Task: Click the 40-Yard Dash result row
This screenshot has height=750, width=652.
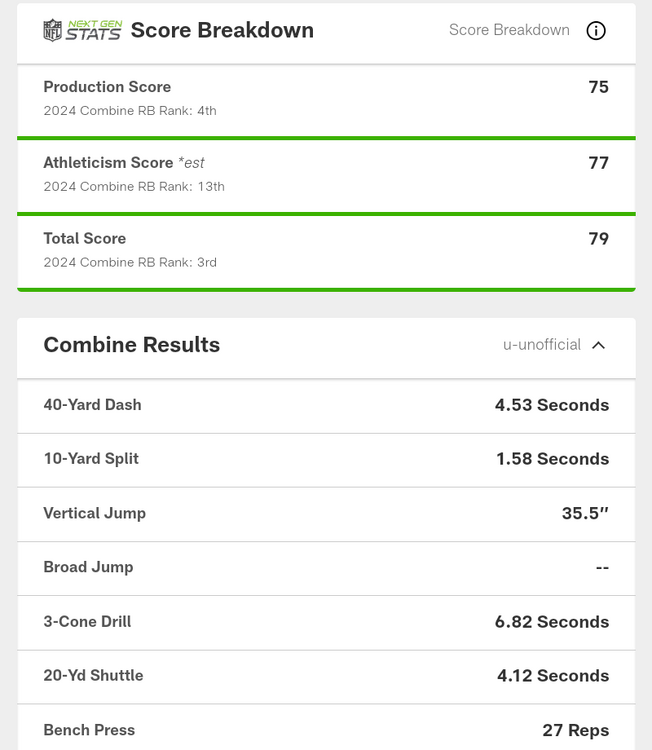Action: [326, 405]
